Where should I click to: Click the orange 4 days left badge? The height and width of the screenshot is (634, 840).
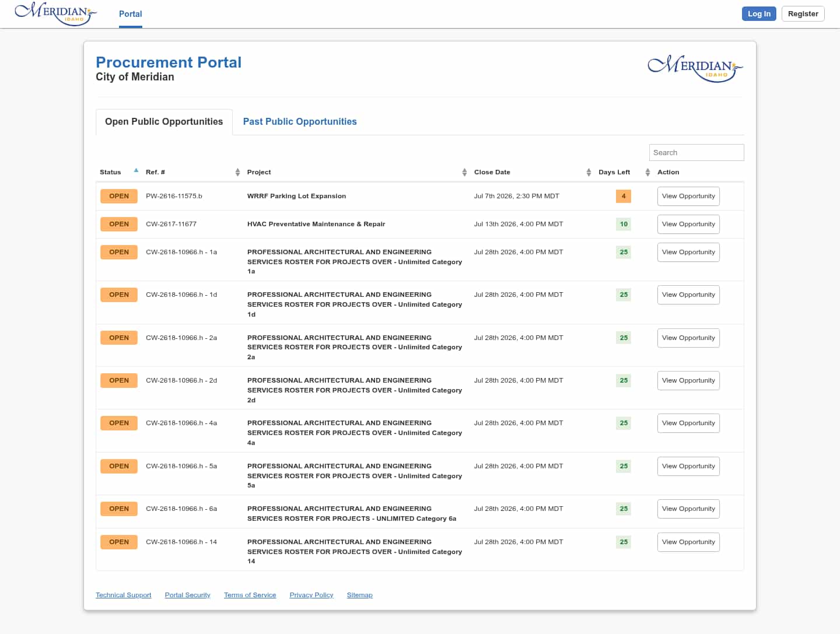tap(624, 196)
